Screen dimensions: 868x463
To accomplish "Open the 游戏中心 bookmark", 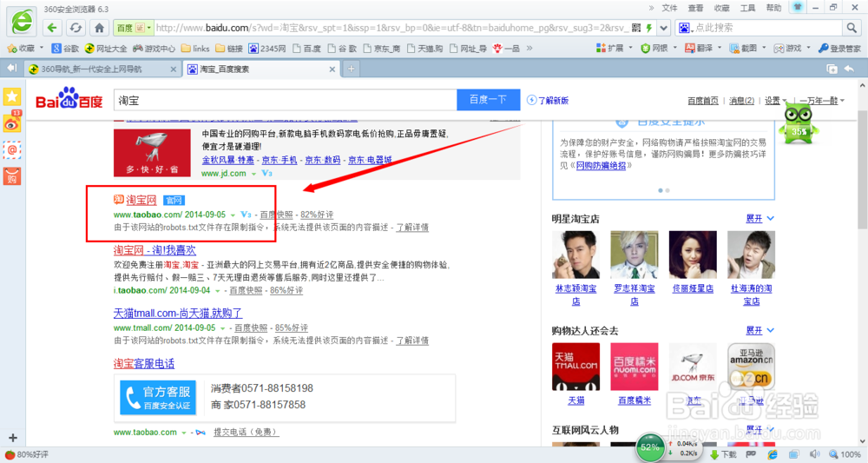I will coord(154,49).
